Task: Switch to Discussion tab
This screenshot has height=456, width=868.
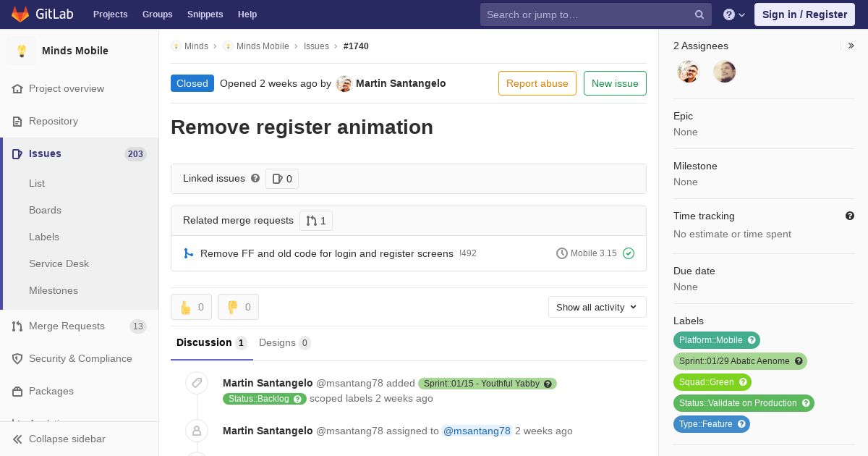Action: point(212,342)
